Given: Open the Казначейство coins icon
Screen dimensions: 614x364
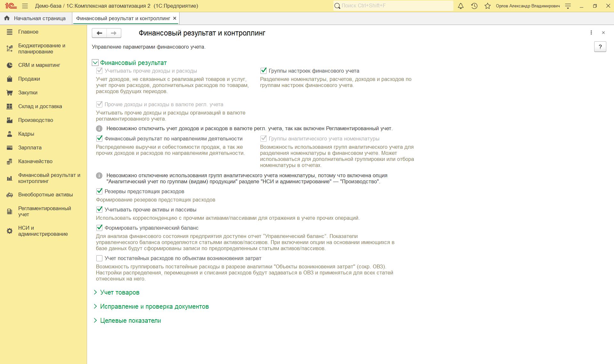Looking at the screenshot, I should pos(10,162).
